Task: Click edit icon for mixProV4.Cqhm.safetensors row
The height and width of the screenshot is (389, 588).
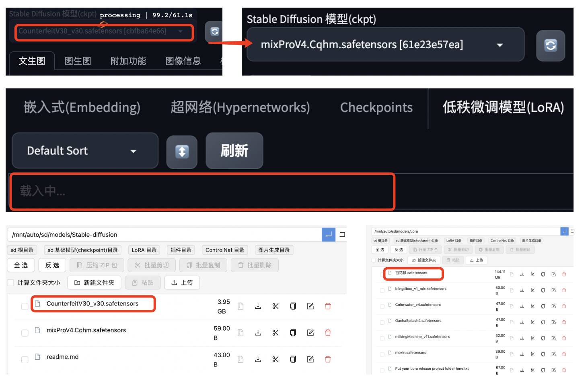Action: click(x=310, y=333)
